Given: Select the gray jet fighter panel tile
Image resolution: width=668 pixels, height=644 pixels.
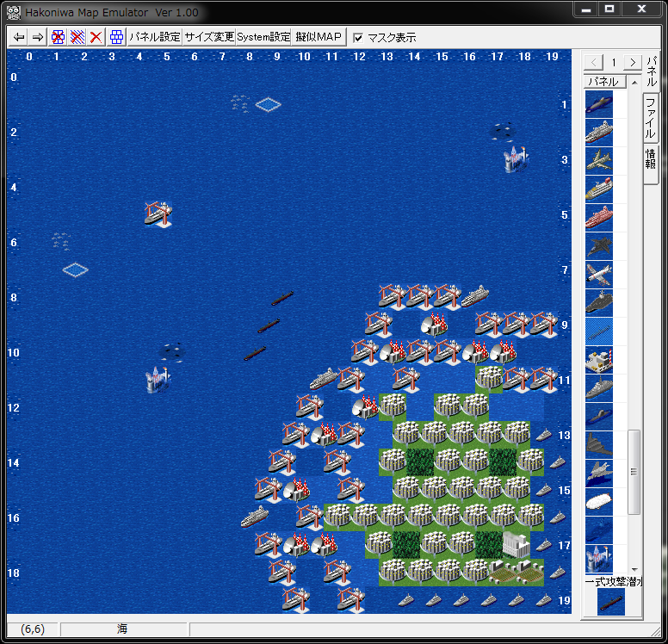Looking at the screenshot, I should (599, 474).
